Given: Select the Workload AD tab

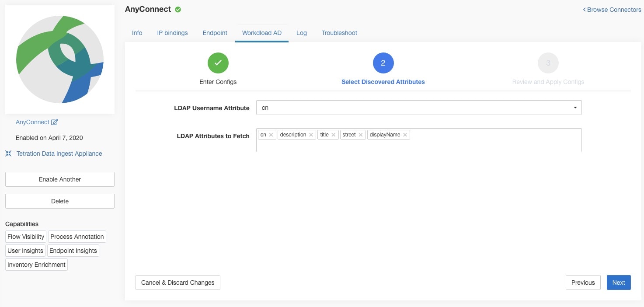Looking at the screenshot, I should tap(262, 33).
